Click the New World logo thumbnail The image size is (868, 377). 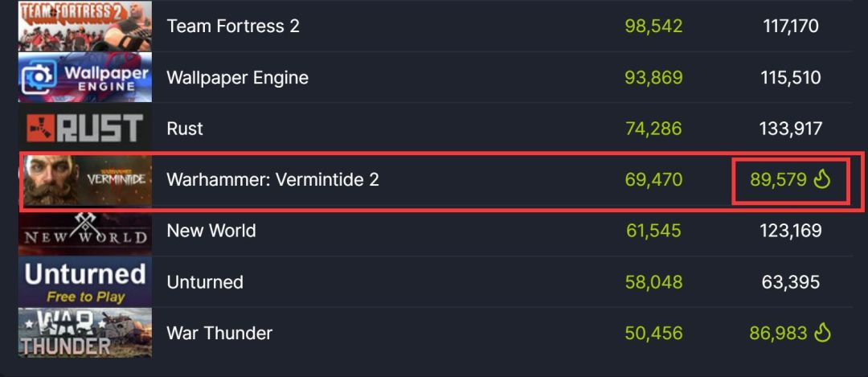pyautogui.click(x=85, y=231)
